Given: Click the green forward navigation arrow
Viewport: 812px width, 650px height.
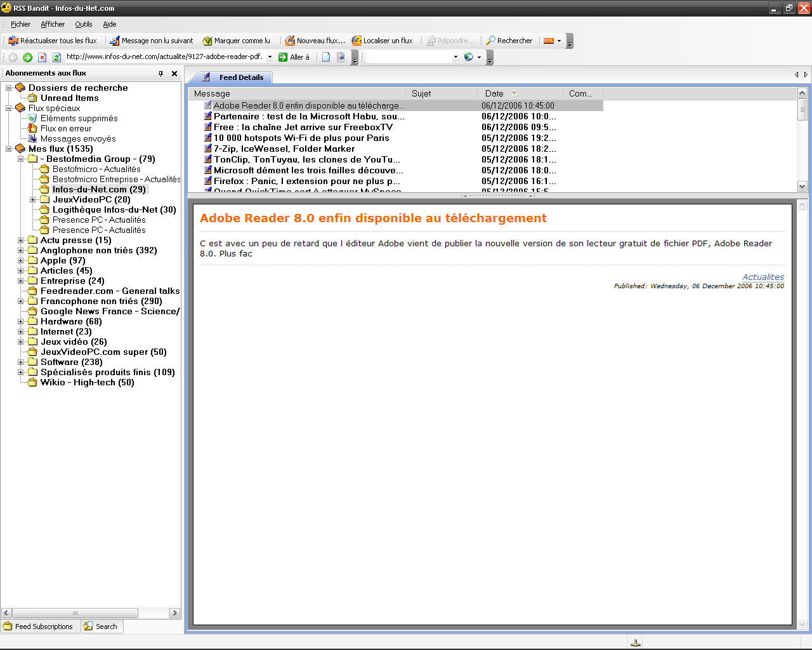Looking at the screenshot, I should coord(27,57).
